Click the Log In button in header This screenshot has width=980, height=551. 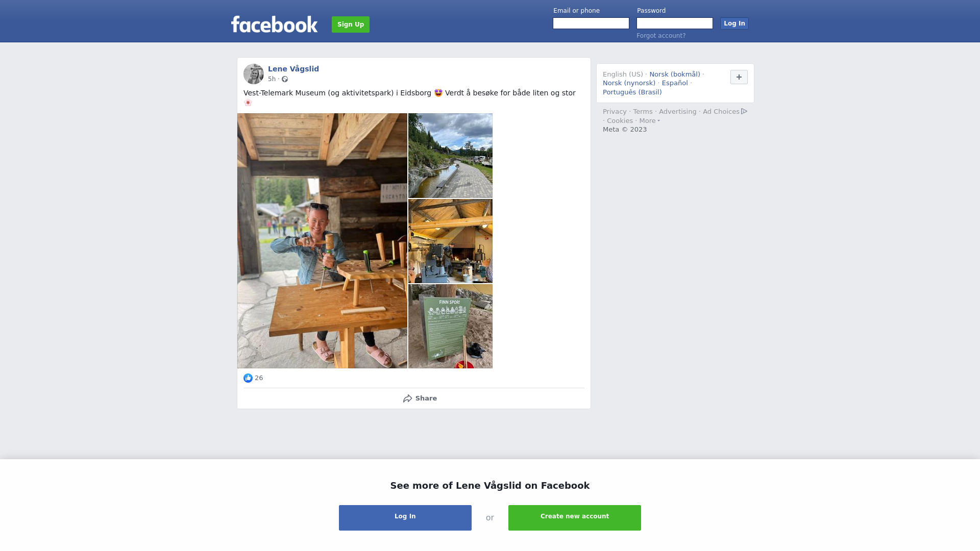(734, 23)
